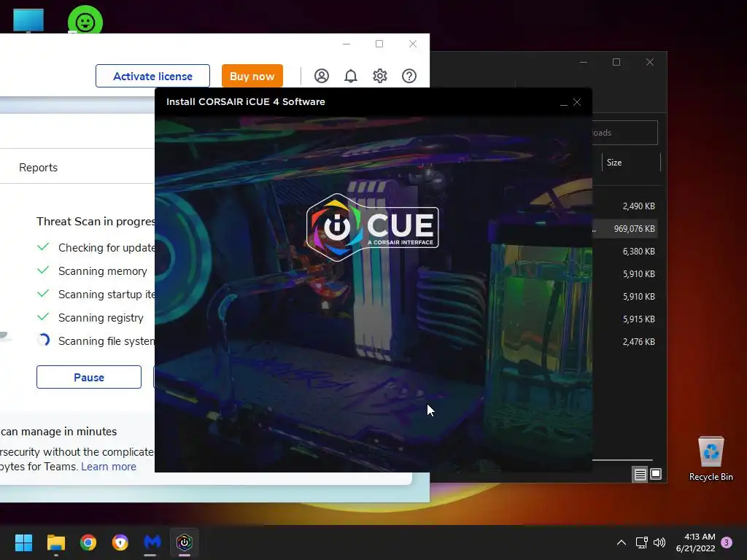The image size is (747, 560).
Task: Open the Windows Start menu
Action: click(23, 542)
